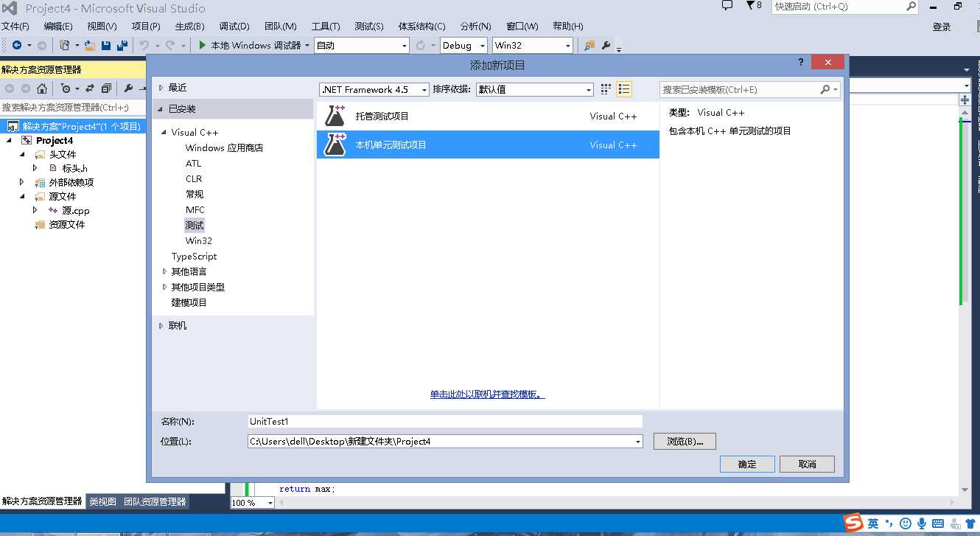Open the 生成(B) menu
The image size is (980, 536).
[x=189, y=26]
